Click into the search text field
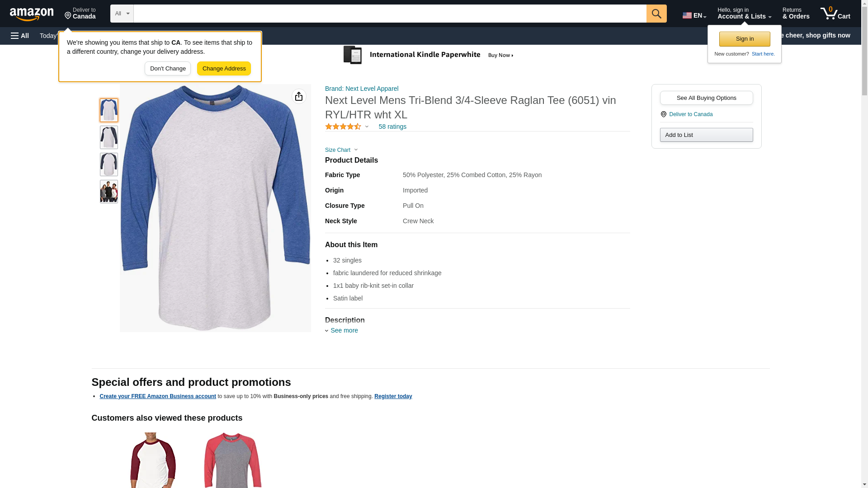Image resolution: width=868 pixels, height=488 pixels. [x=389, y=14]
